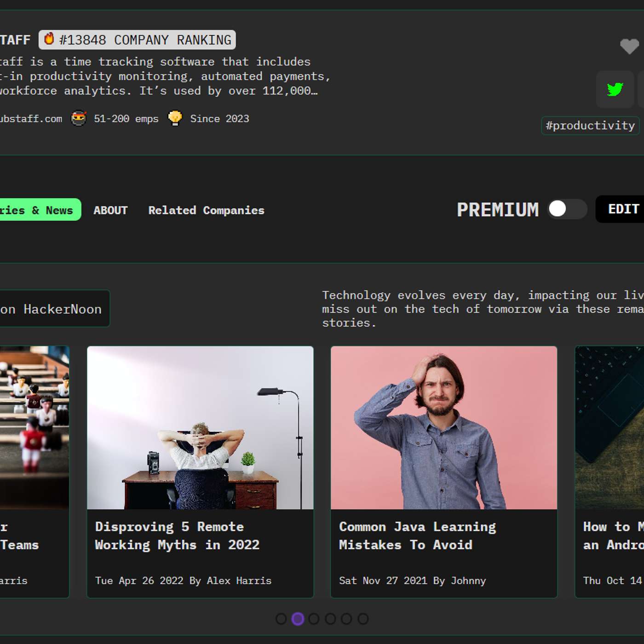Select the third carousel page dot
This screenshot has width=644, height=644.
coord(314,619)
